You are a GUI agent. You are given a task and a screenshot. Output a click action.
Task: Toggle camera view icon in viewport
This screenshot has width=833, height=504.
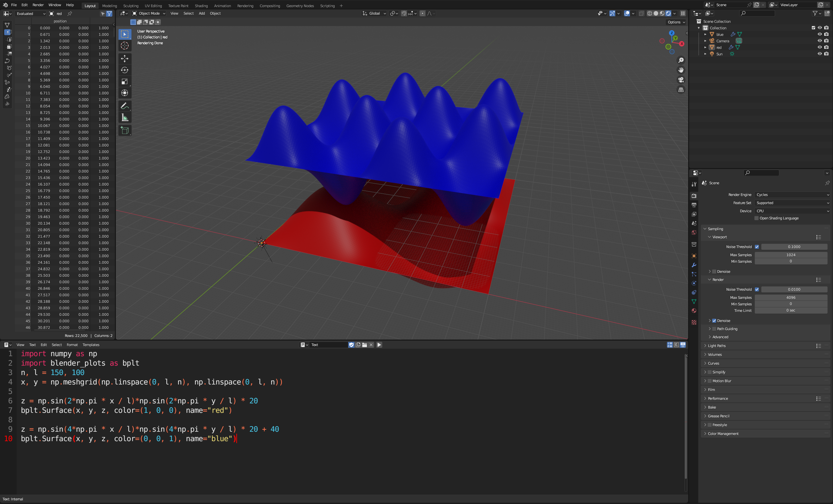click(x=681, y=80)
